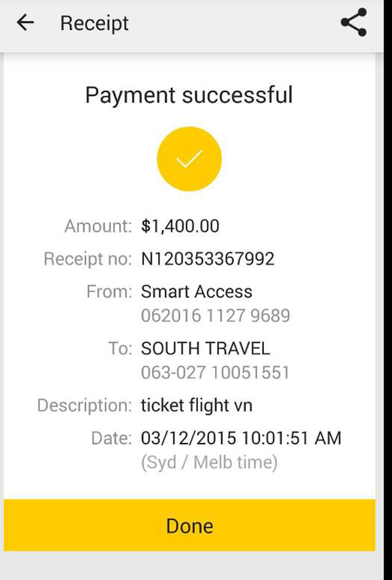Screen dimensions: 392x580
Task: Tap the Description label
Action: [84, 406]
